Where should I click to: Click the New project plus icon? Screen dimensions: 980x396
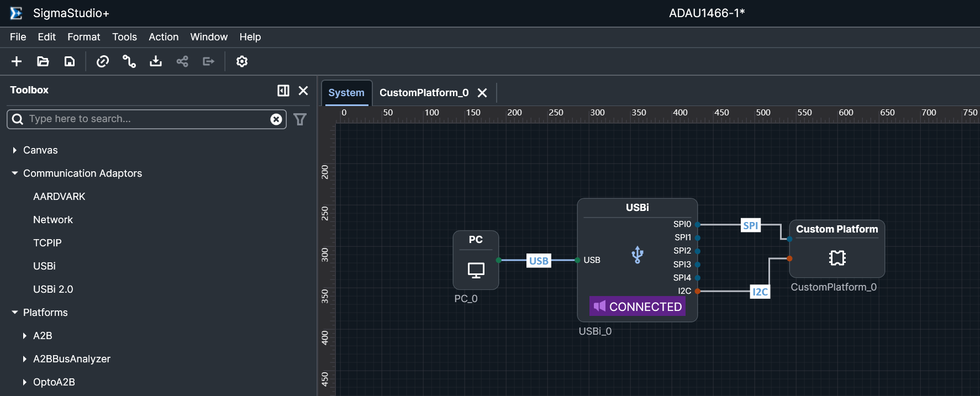(x=17, y=61)
